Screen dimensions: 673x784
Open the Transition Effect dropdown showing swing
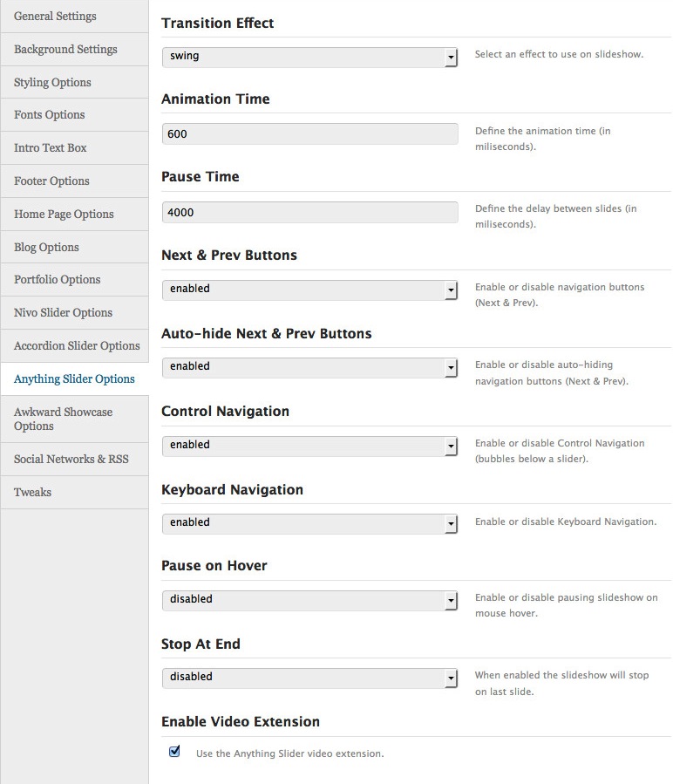(x=309, y=57)
